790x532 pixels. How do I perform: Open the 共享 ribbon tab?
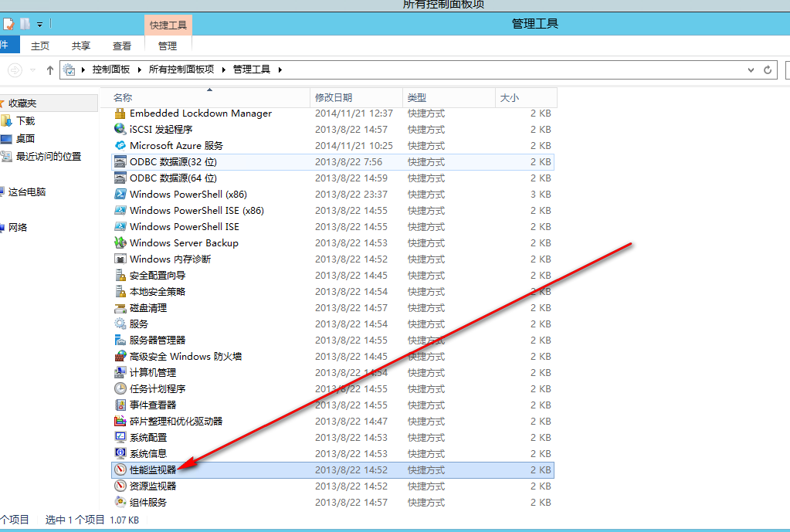coord(81,46)
